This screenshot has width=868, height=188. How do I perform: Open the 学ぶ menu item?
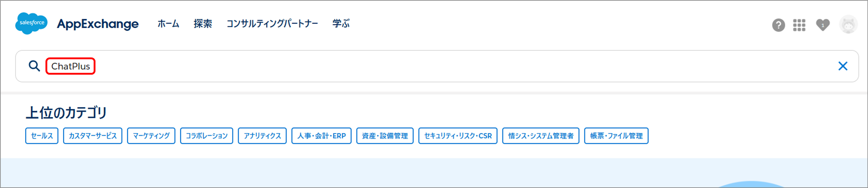341,24
